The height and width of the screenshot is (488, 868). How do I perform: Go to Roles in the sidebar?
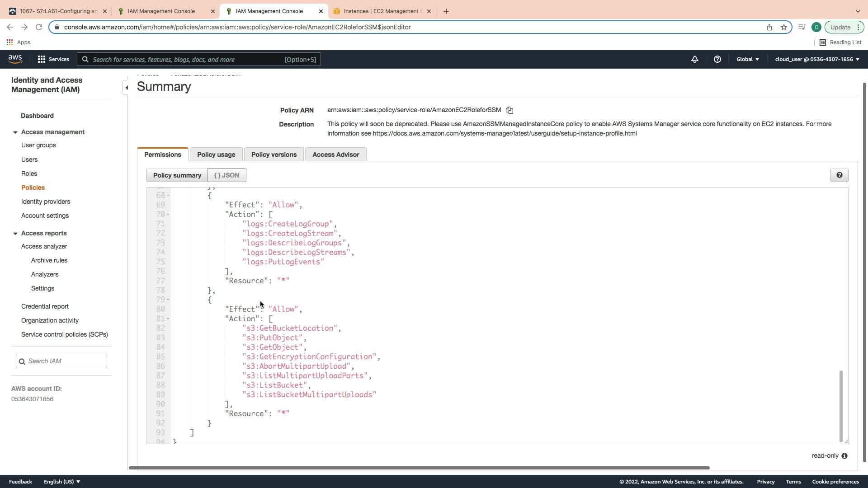pos(29,174)
